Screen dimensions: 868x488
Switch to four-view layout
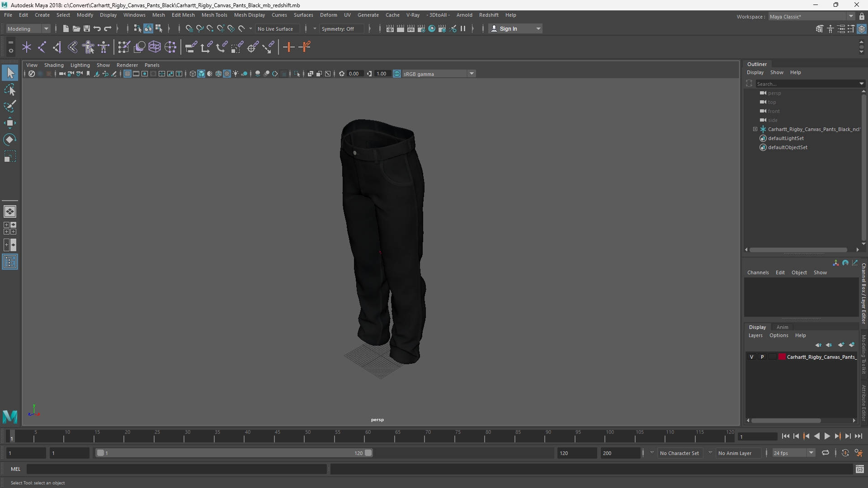pyautogui.click(x=10, y=228)
